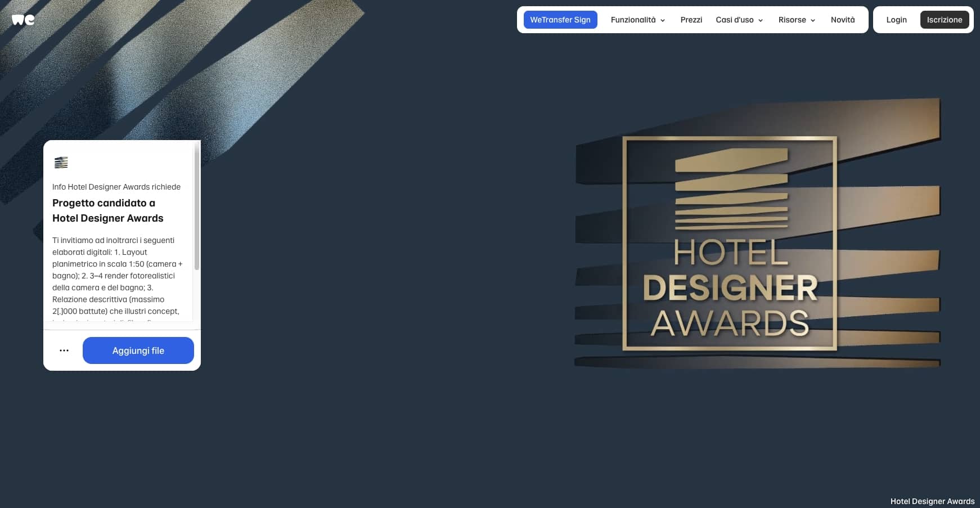Click the small Hotel Designer Awards avatar

(61, 163)
